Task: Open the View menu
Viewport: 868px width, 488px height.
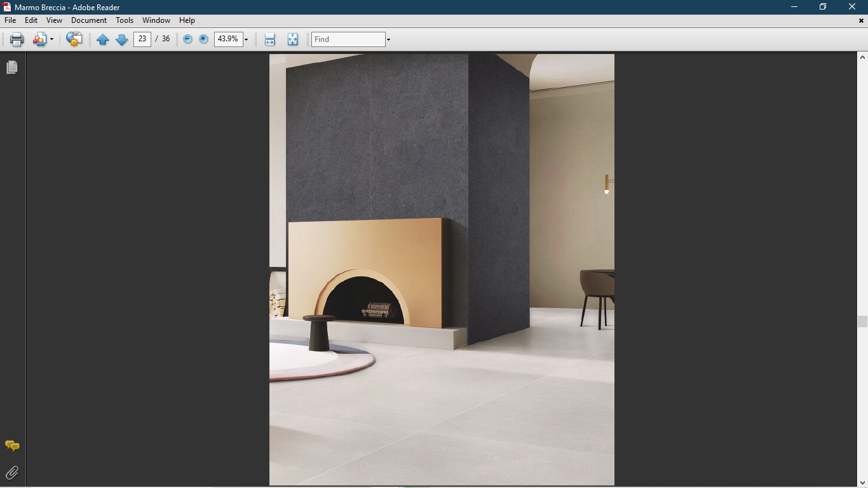Action: pyautogui.click(x=54, y=20)
